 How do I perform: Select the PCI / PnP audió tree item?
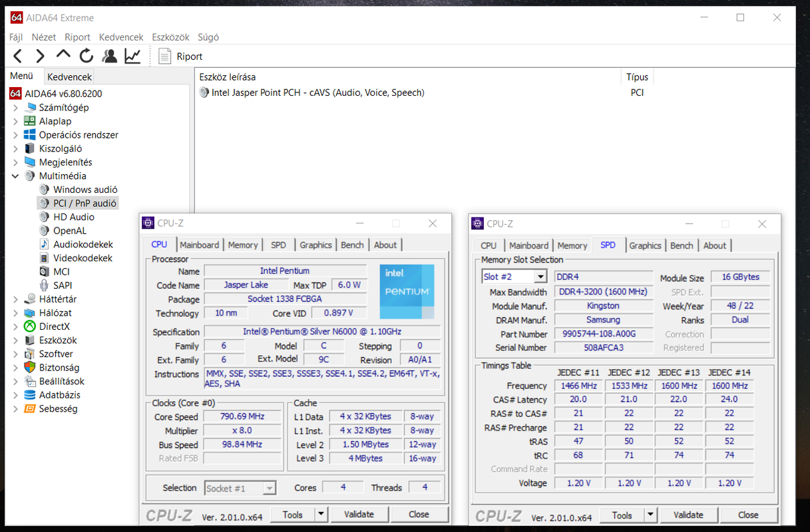[x=85, y=203]
